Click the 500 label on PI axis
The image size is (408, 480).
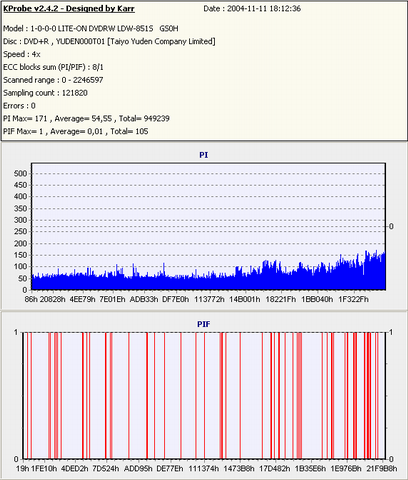(x=20, y=174)
